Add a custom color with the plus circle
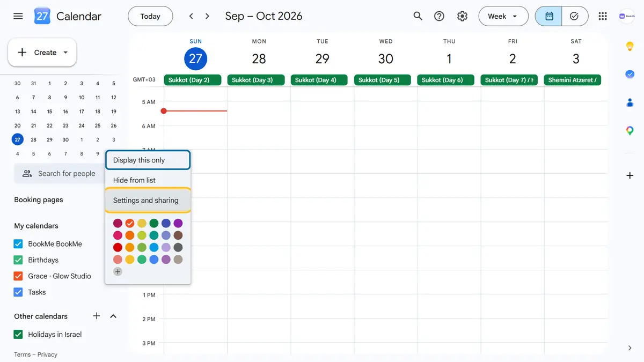The height and width of the screenshot is (362, 644). tap(118, 272)
